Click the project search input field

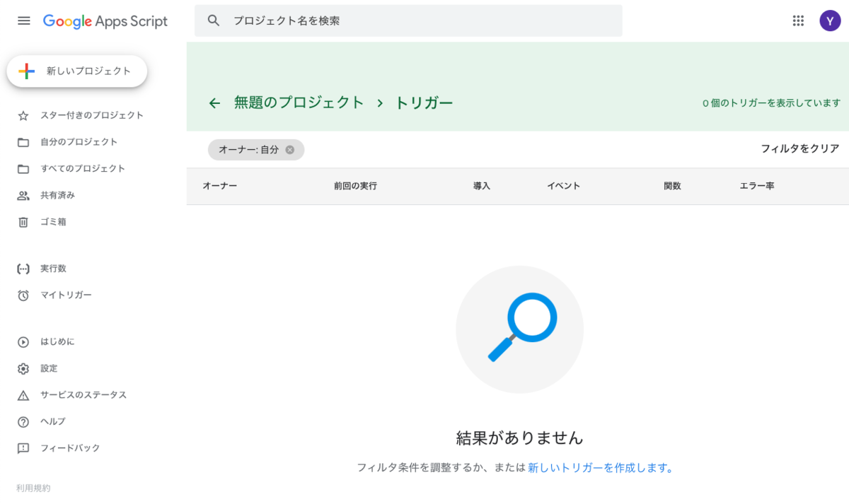coord(407,20)
